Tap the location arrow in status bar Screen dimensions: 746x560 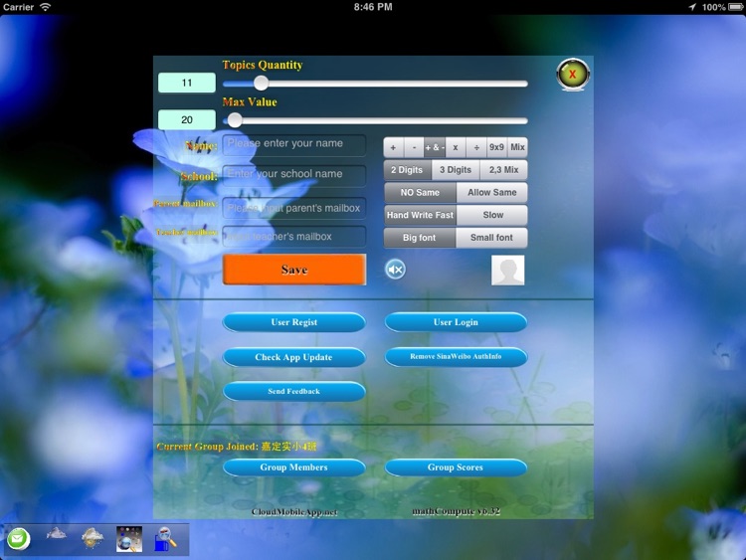692,7
